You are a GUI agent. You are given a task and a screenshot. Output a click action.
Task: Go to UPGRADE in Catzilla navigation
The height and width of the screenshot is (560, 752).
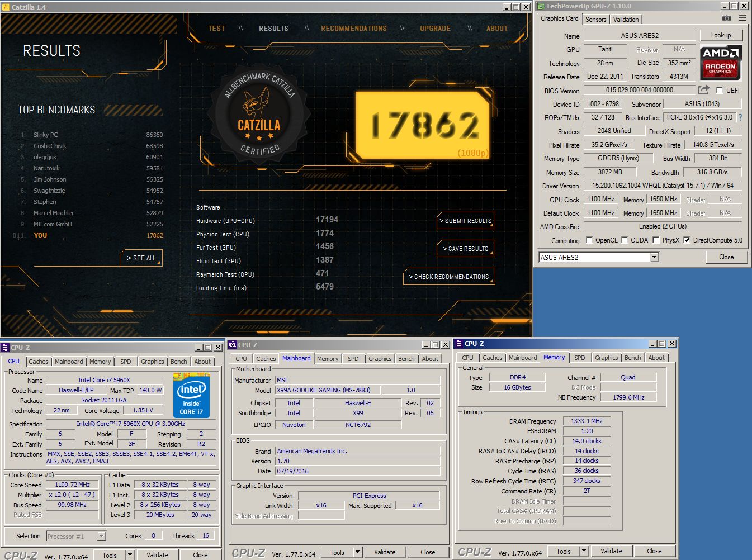click(435, 29)
